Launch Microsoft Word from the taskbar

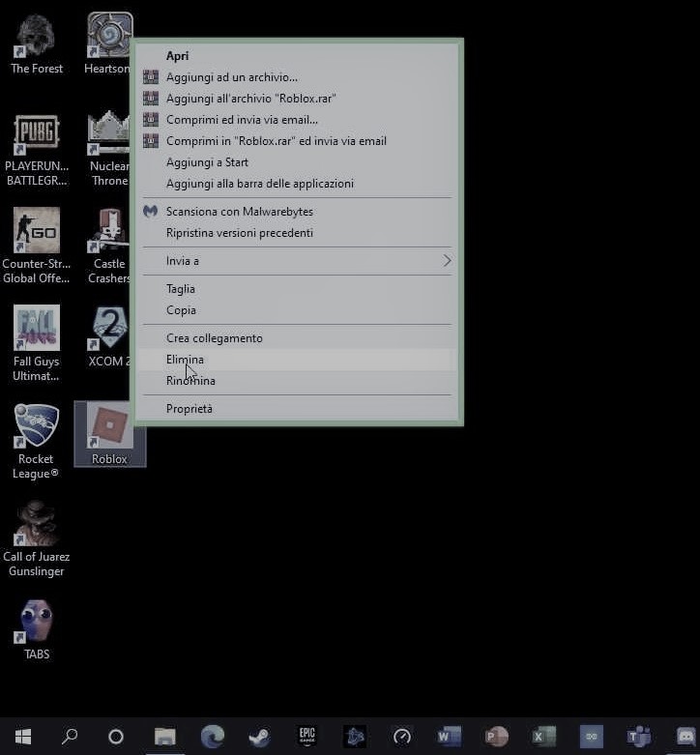click(x=449, y=737)
